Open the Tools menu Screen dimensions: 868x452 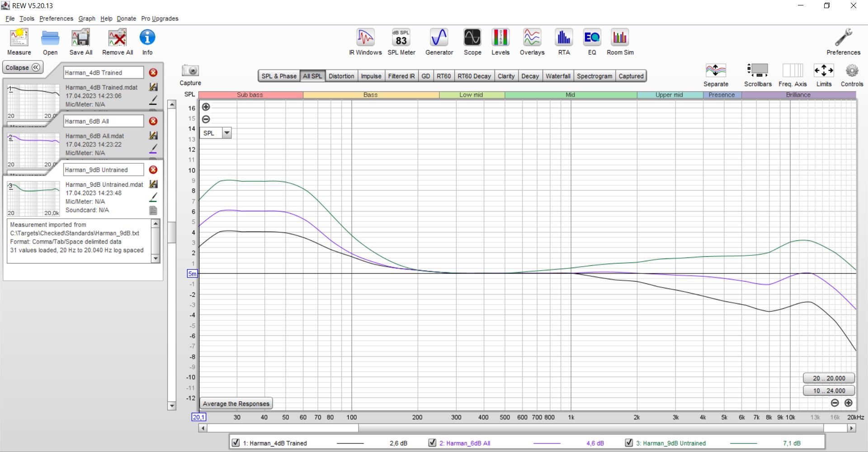27,19
